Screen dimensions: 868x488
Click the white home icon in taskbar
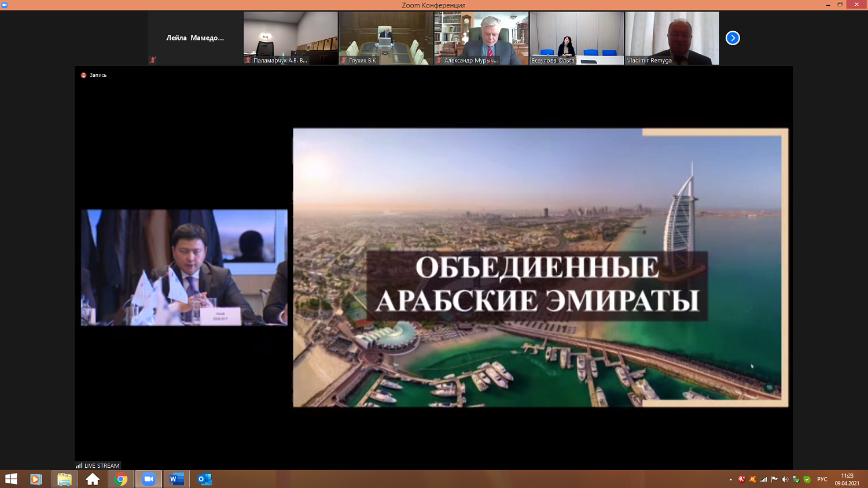click(x=93, y=479)
